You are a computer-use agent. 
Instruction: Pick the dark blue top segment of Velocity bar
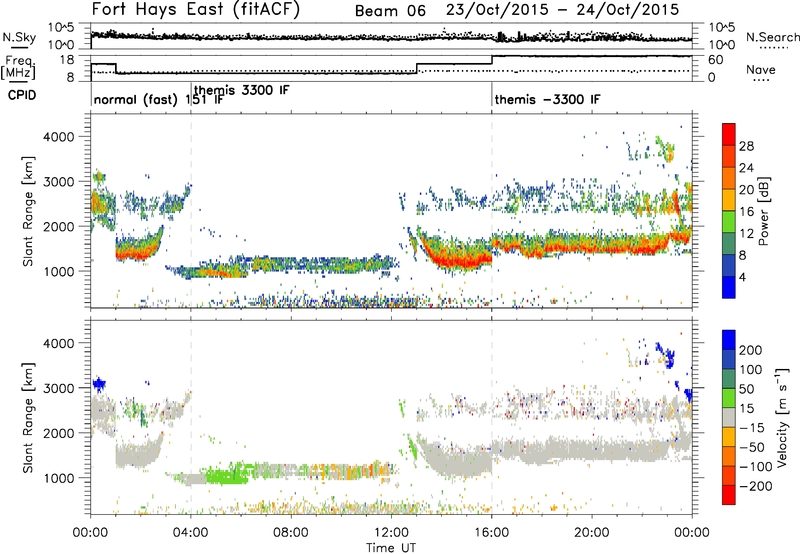(729, 340)
